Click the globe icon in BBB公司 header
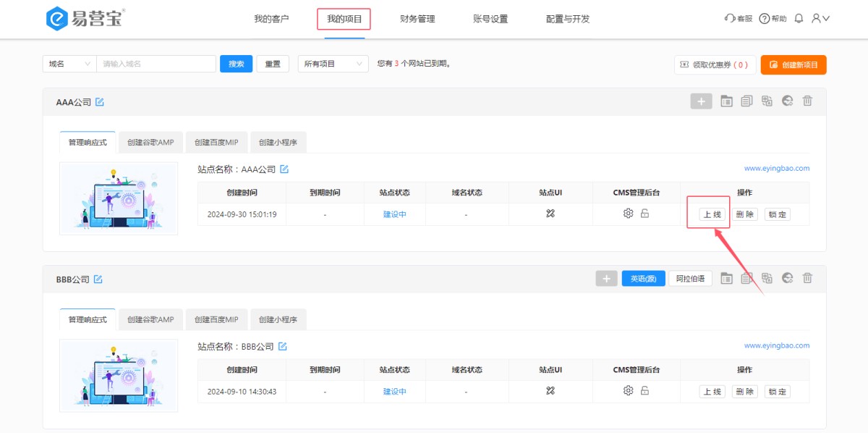868x433 pixels. coord(787,278)
